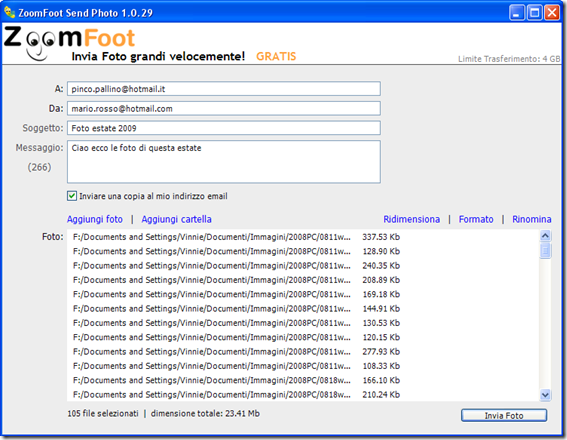This screenshot has height=440, width=567.
Task: Click the sender 'Da:' email field
Action: click(224, 108)
